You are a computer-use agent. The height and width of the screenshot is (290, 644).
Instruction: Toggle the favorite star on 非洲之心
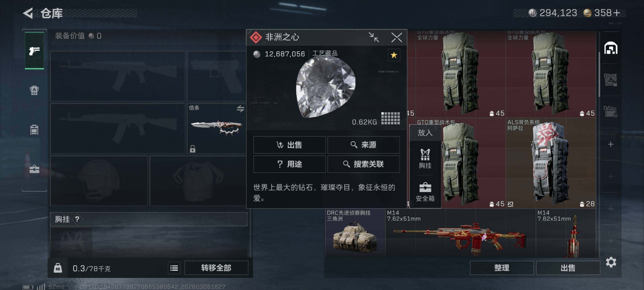tap(394, 55)
